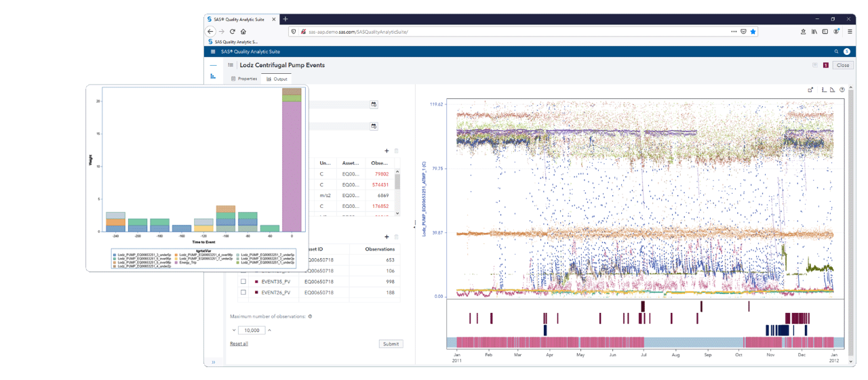Go back with the browser back arrow

211,32
